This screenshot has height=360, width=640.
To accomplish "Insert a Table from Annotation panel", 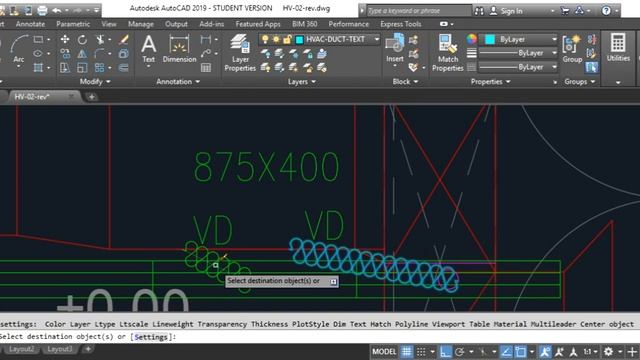I will coord(206,67).
